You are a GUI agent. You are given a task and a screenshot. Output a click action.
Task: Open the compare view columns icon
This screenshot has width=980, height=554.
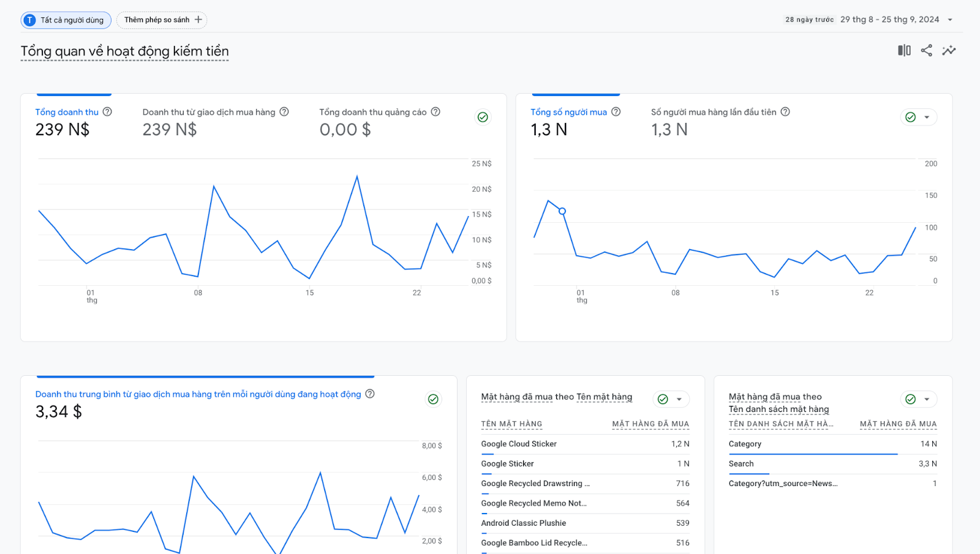[x=904, y=50]
